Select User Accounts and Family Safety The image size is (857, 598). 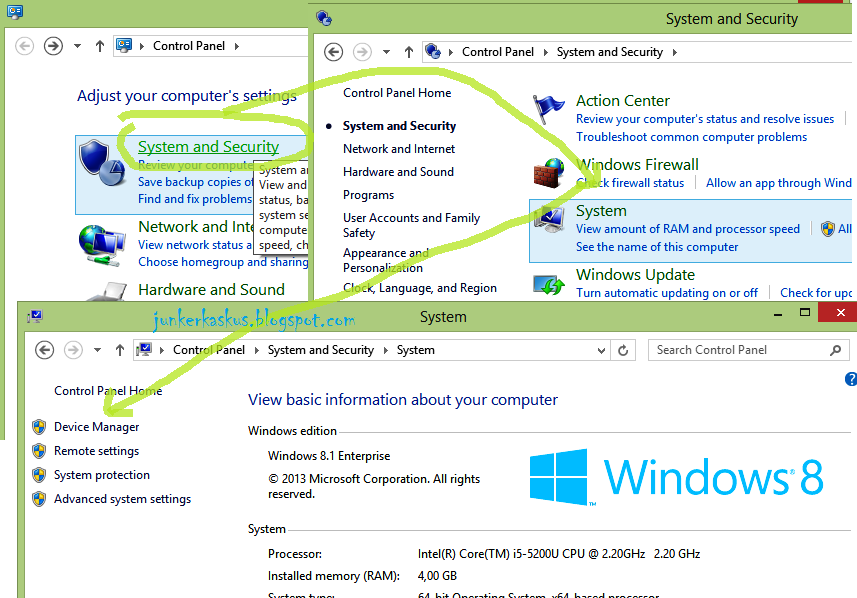pos(412,225)
